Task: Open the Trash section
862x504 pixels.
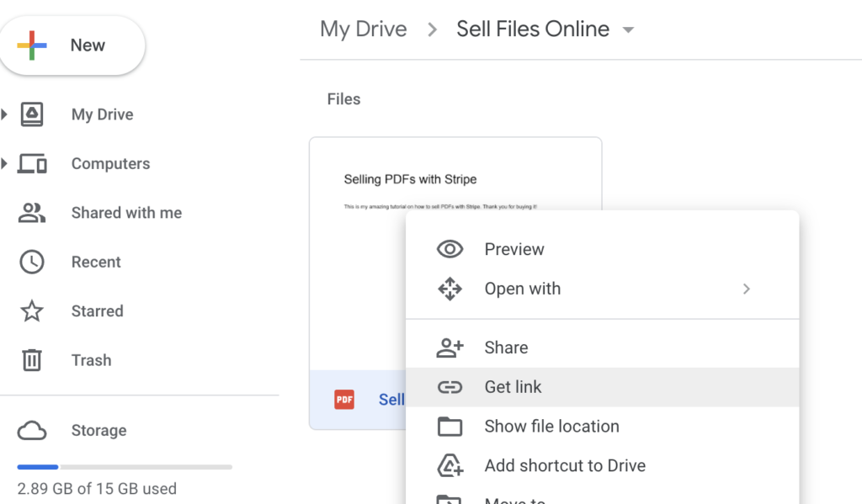Action: pos(91,360)
